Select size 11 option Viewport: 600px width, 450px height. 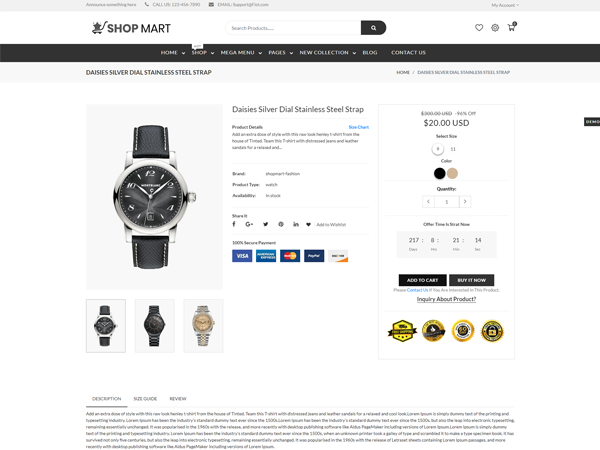pos(453,149)
